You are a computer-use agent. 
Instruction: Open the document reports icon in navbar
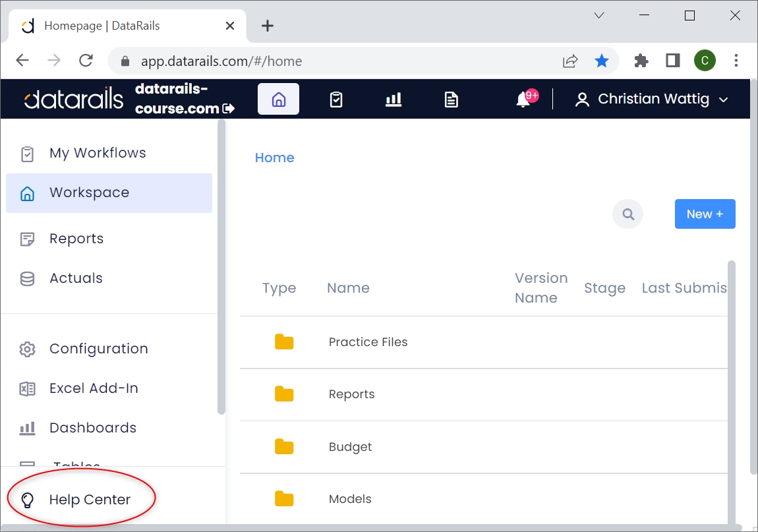click(451, 99)
